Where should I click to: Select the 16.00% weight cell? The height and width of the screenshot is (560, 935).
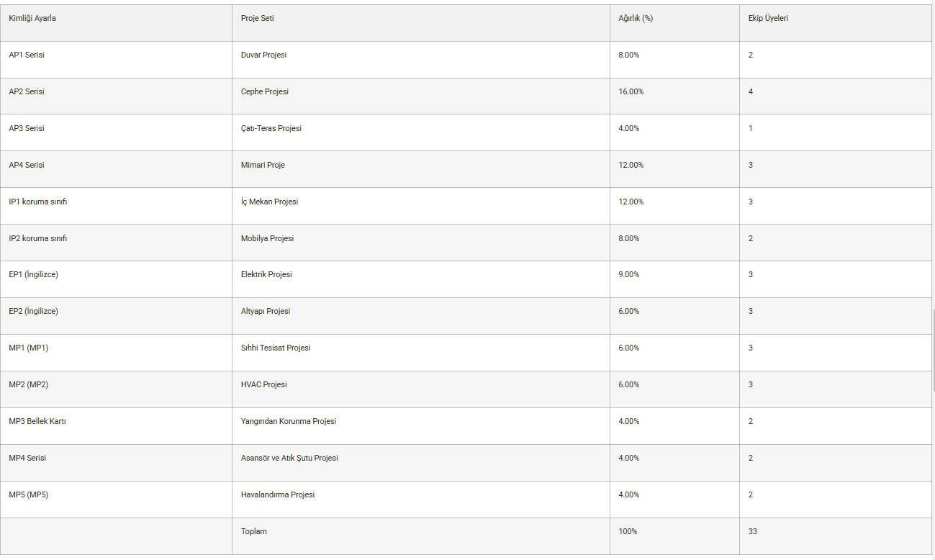[631, 91]
